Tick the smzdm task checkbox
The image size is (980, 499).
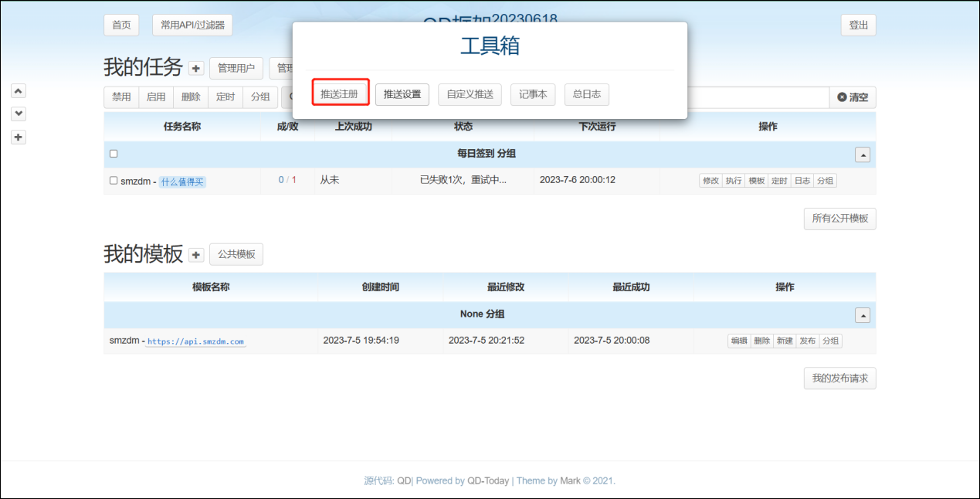tap(114, 181)
